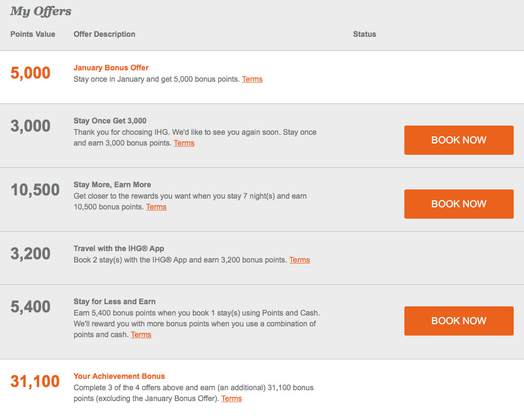Click the Offer Description column header
Screen dimensions: 524x420
[x=104, y=34]
